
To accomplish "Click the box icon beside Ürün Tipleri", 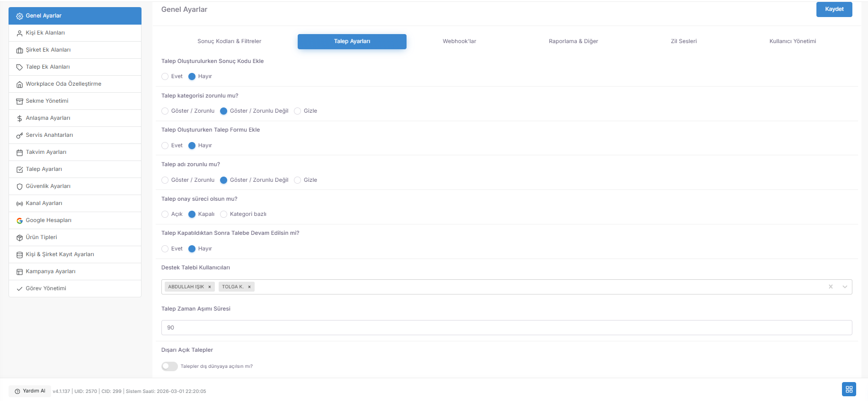I will point(19,238).
